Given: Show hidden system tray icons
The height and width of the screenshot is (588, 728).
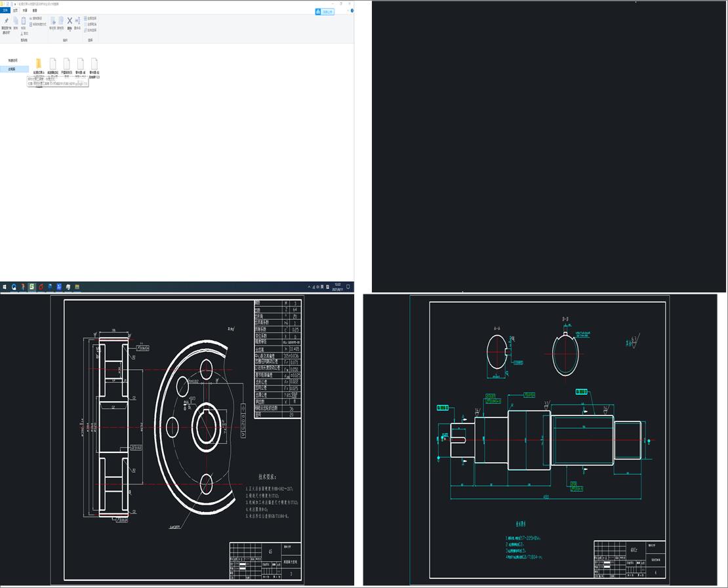Looking at the screenshot, I should (310, 287).
